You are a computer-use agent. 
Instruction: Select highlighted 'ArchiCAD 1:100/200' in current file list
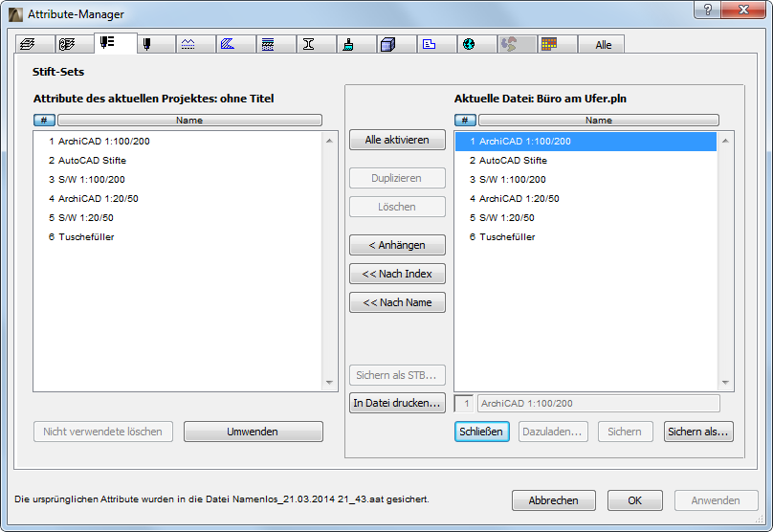(585, 141)
